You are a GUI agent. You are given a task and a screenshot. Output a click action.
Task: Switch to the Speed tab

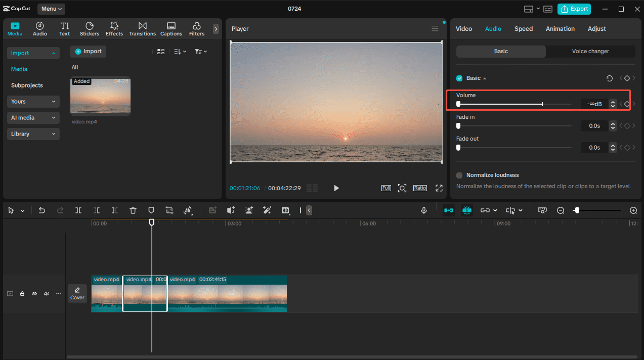524,29
